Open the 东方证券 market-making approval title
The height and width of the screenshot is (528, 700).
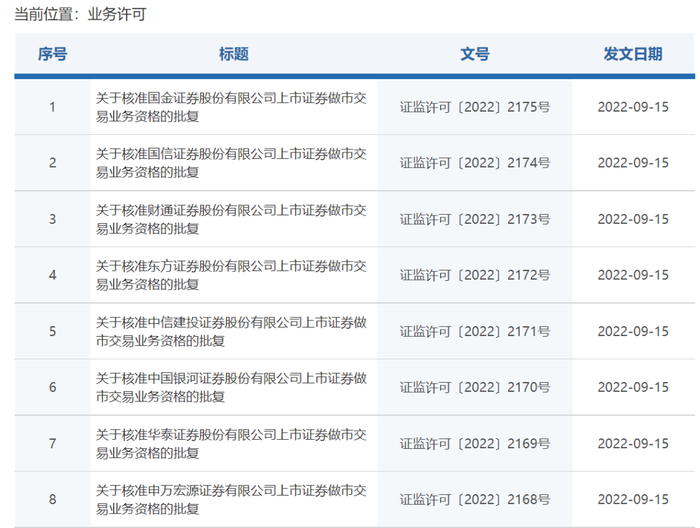(x=231, y=275)
